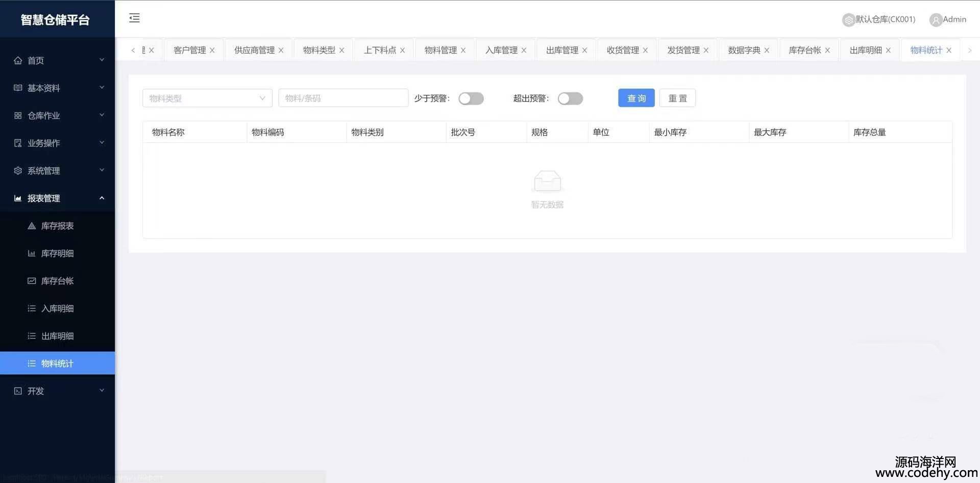Click the book icon beside 基本资料
This screenshot has height=483, width=980.
point(18,88)
